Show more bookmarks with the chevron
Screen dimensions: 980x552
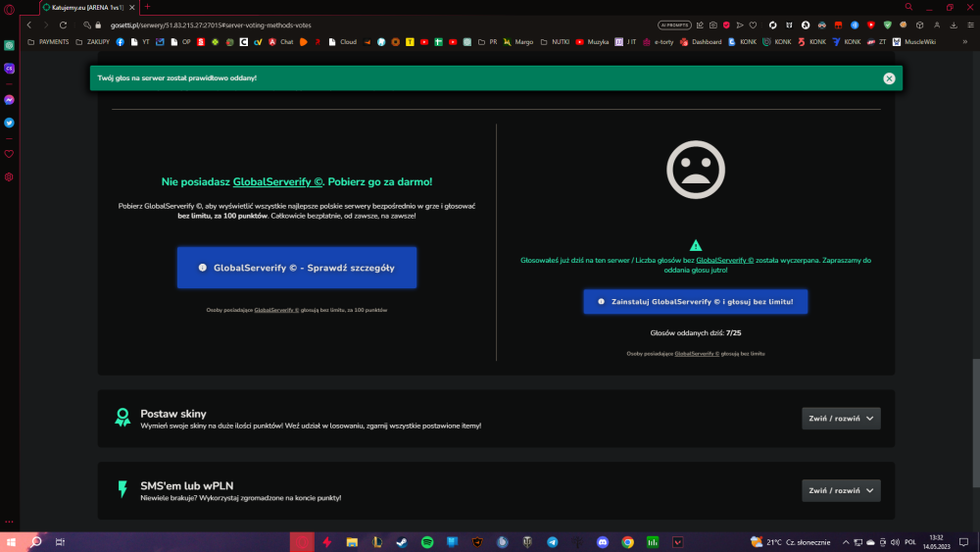(965, 42)
